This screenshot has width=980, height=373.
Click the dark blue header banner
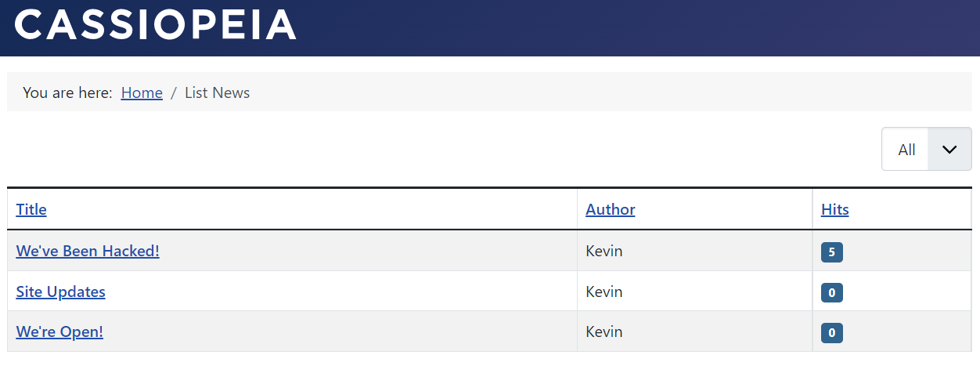coord(626,27)
